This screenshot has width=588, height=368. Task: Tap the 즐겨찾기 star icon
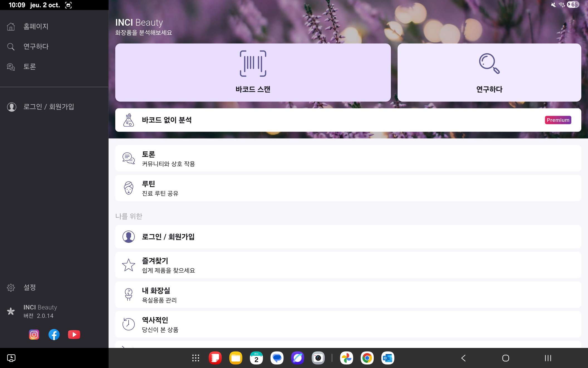pos(129,265)
